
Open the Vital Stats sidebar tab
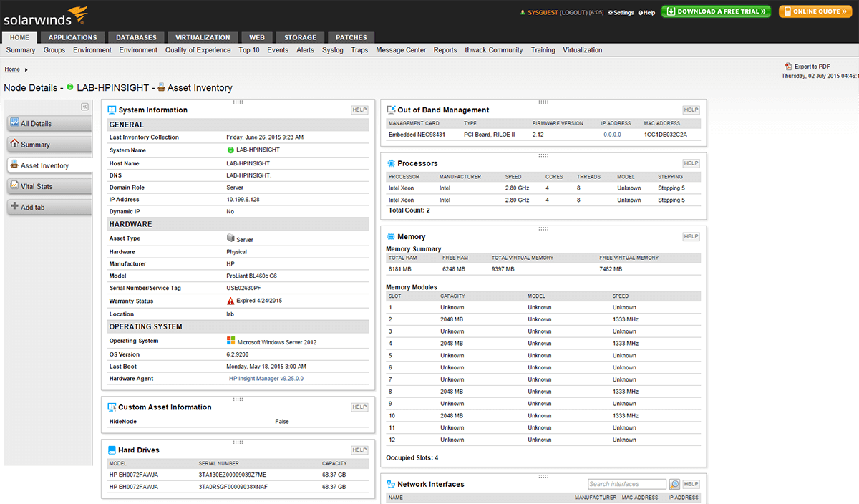36,186
